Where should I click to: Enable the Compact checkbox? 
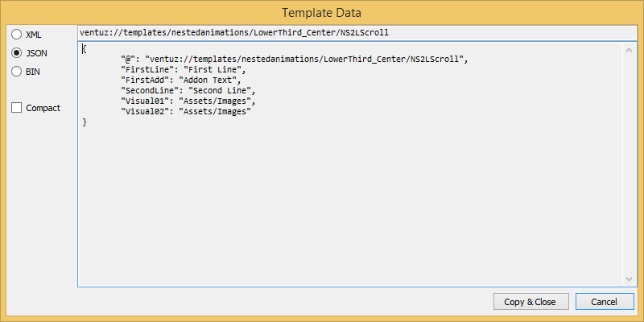17,108
